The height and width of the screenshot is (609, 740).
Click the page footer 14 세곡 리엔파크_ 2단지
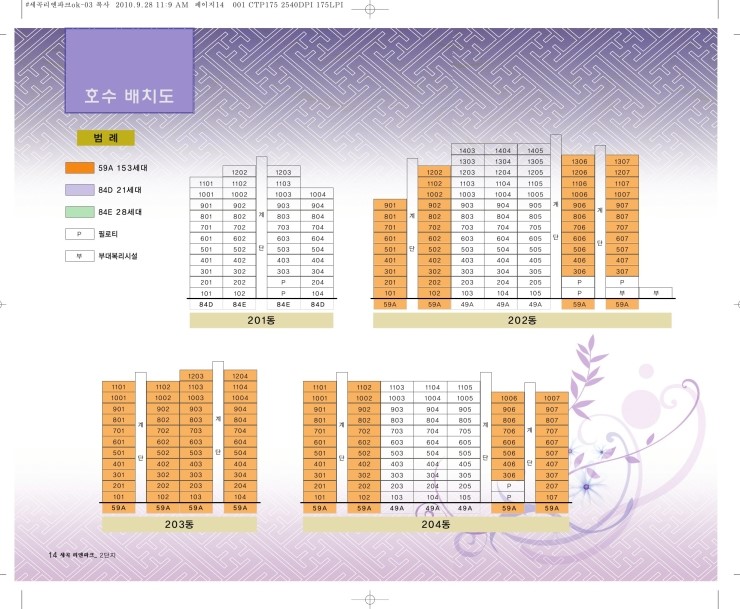[82, 555]
